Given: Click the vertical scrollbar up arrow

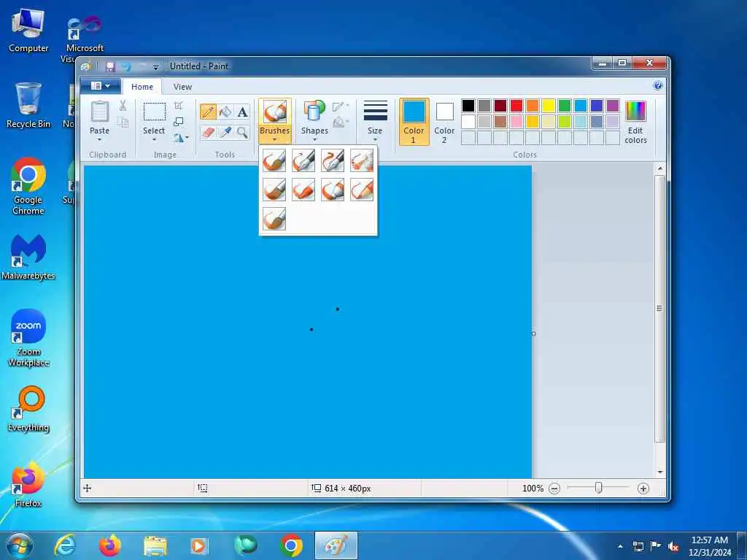Looking at the screenshot, I should coord(660,168).
